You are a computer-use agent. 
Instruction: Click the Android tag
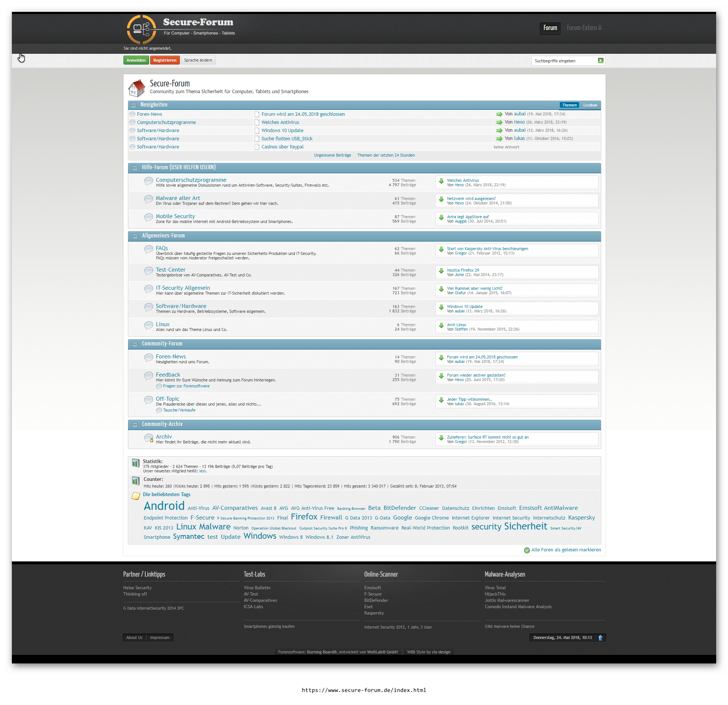[164, 506]
